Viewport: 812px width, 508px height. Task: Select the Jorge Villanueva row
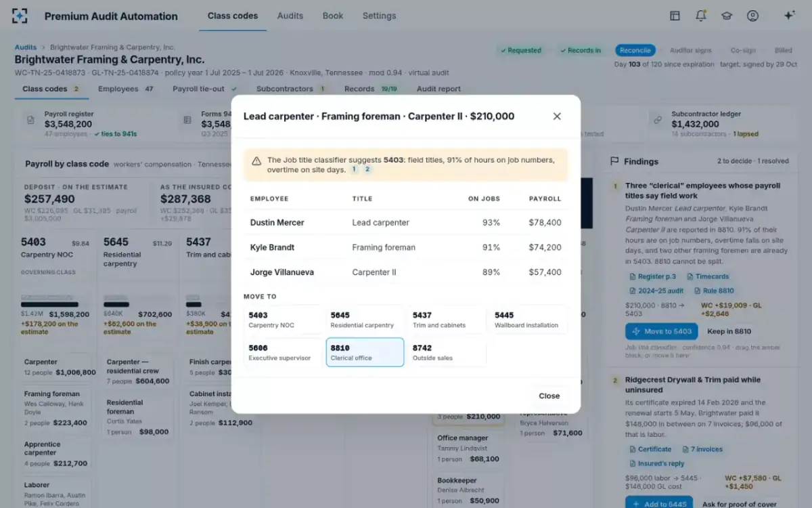pos(405,272)
